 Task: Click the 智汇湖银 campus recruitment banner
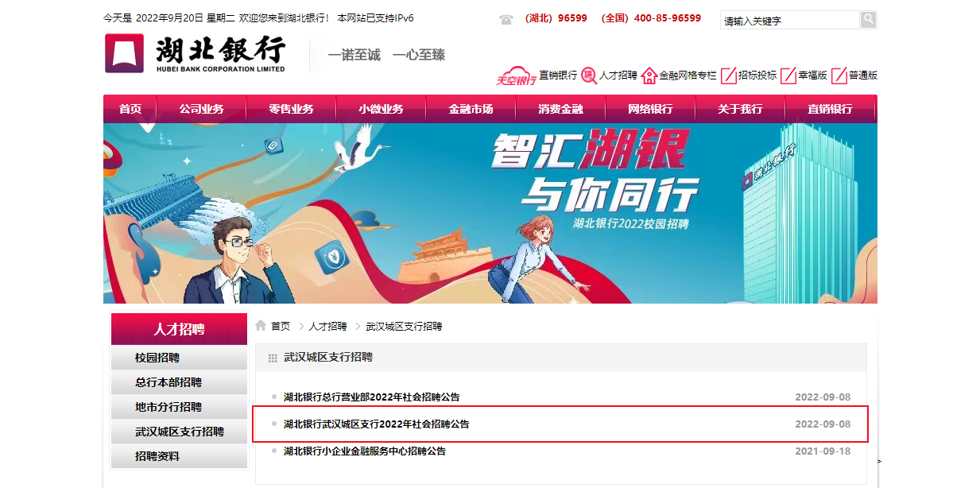(490, 213)
